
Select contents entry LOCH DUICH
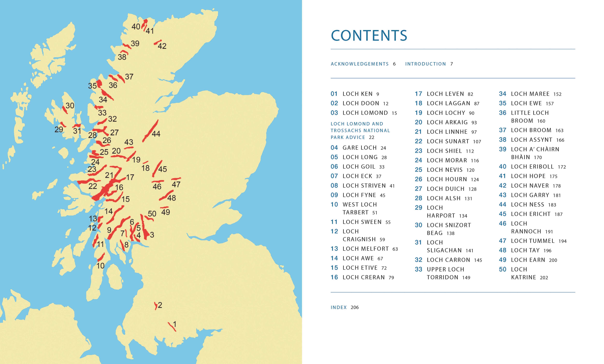tap(446, 189)
